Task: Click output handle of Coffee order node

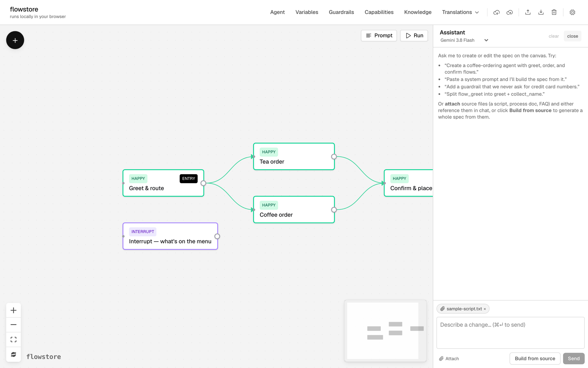Action: [x=334, y=210]
